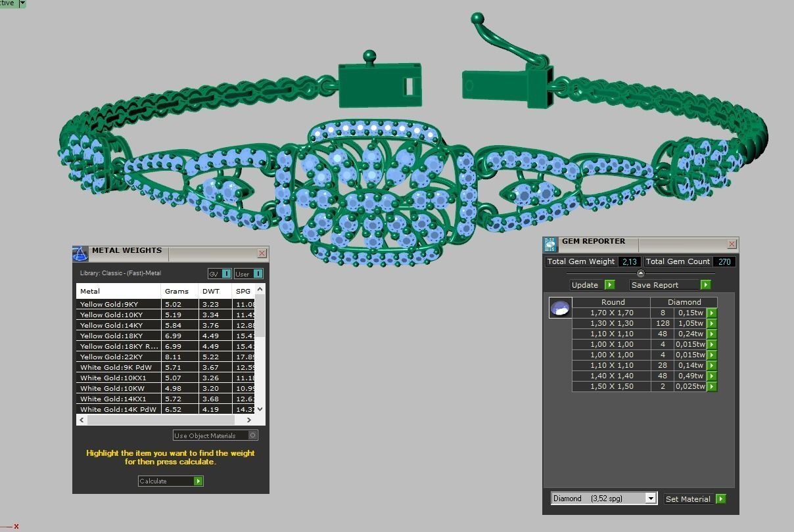This screenshot has height=532, width=794.
Task: Open the viewport name dropdown arrow
Action: click(x=22, y=3)
